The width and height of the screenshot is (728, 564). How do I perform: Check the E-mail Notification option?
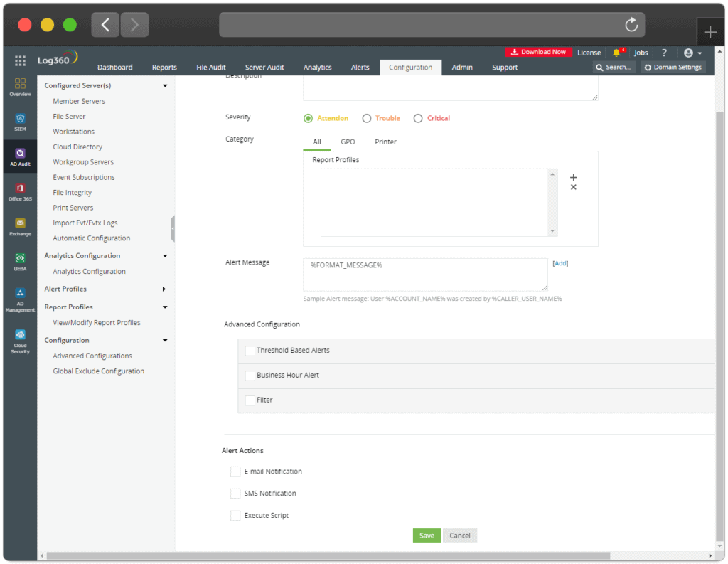coord(235,472)
